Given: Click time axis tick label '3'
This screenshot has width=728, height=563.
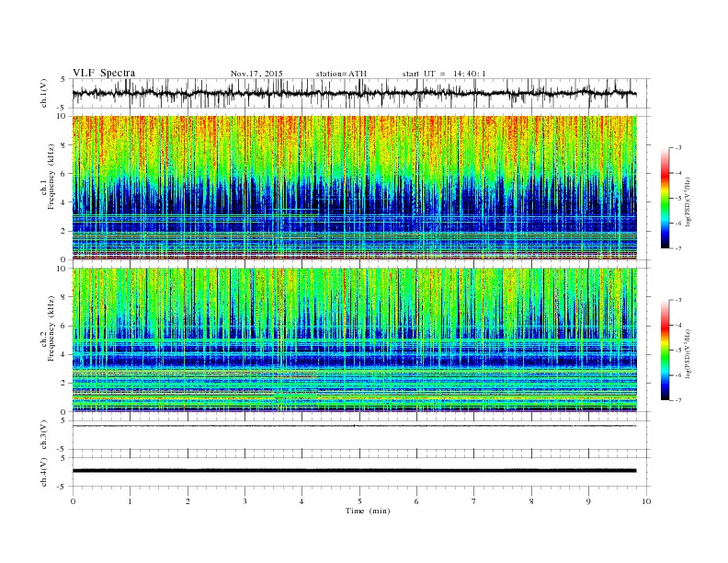Looking at the screenshot, I should point(245,501).
